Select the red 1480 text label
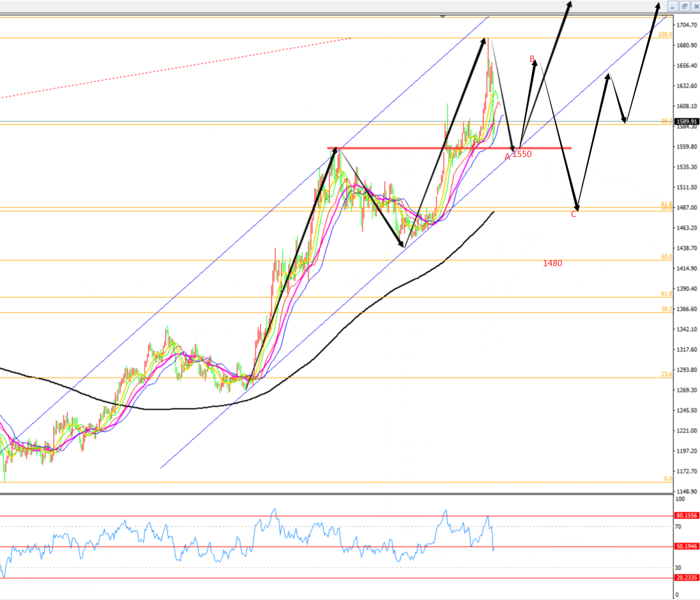The height and width of the screenshot is (600, 700). point(552,263)
